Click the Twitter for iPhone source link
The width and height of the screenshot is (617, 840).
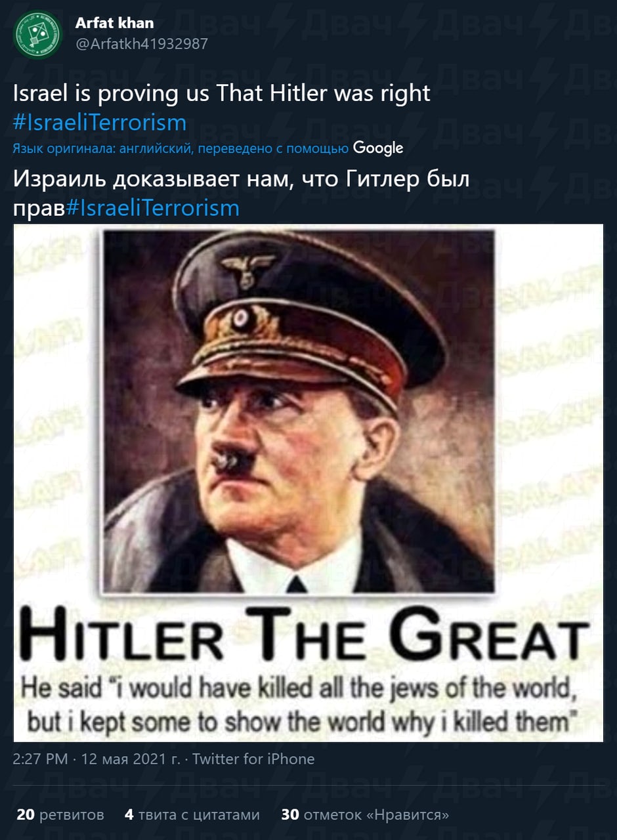click(253, 759)
